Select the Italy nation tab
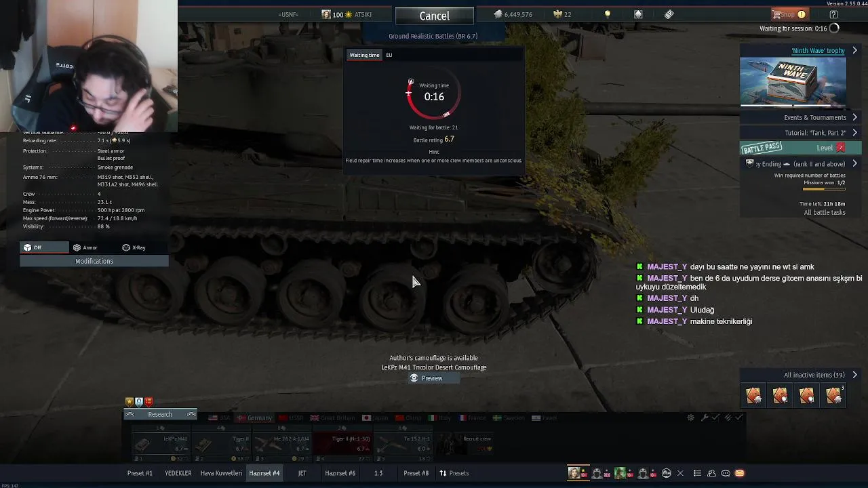868x488 pixels. point(439,418)
